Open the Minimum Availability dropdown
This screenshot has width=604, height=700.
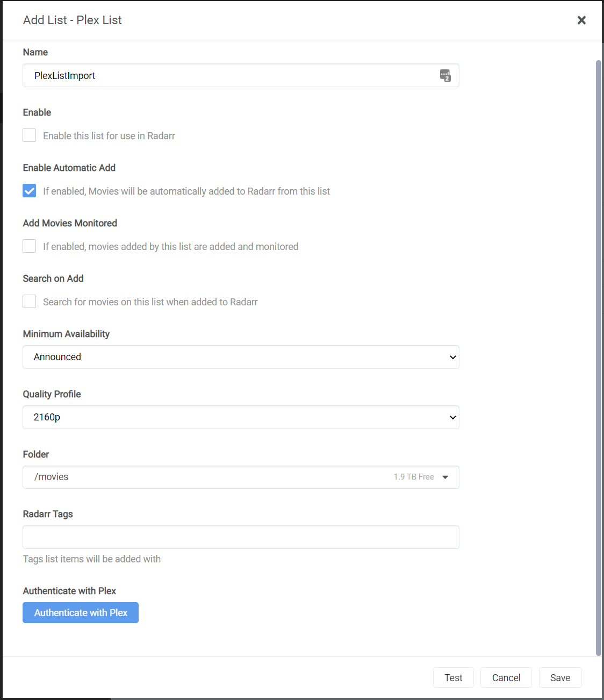(x=241, y=357)
